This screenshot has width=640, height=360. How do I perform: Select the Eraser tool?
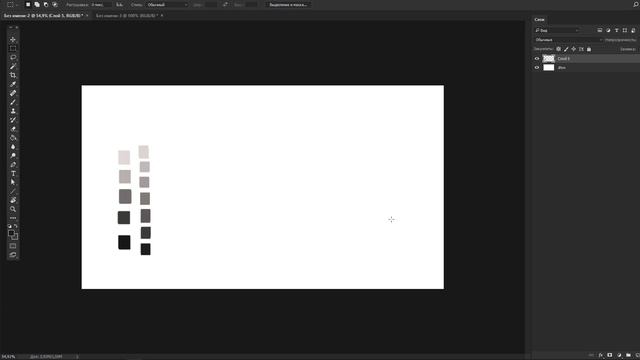[x=13, y=129]
